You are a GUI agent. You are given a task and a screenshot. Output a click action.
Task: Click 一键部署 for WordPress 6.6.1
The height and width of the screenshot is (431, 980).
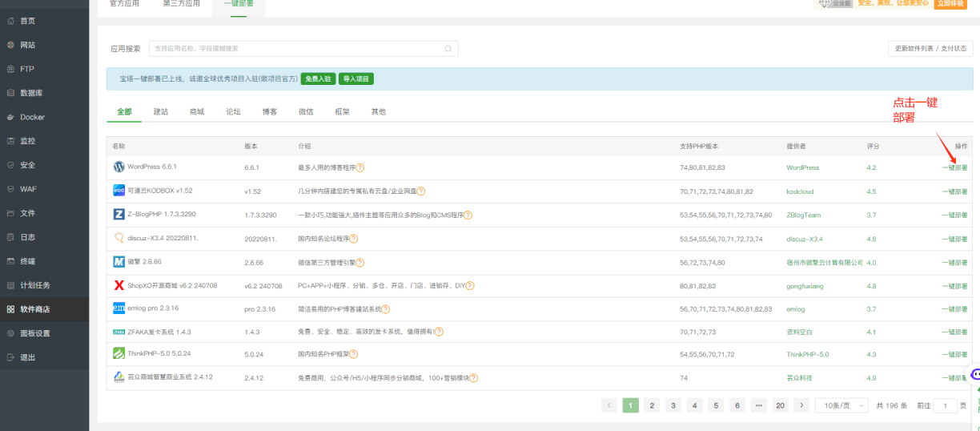[954, 168]
